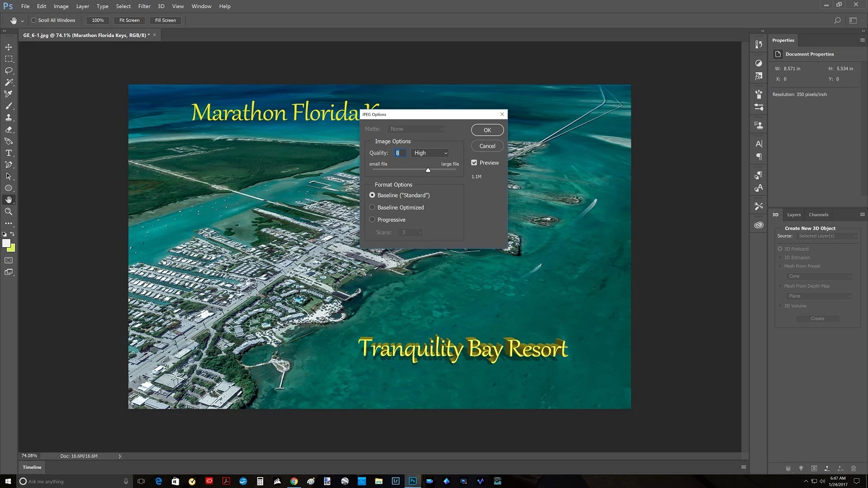868x488 pixels.
Task: Select Baseline Optimized format option
Action: pyautogui.click(x=372, y=207)
